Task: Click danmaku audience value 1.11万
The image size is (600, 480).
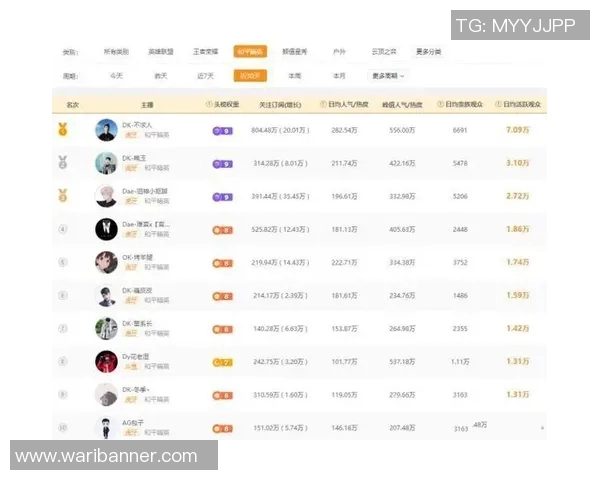Action: (460, 361)
